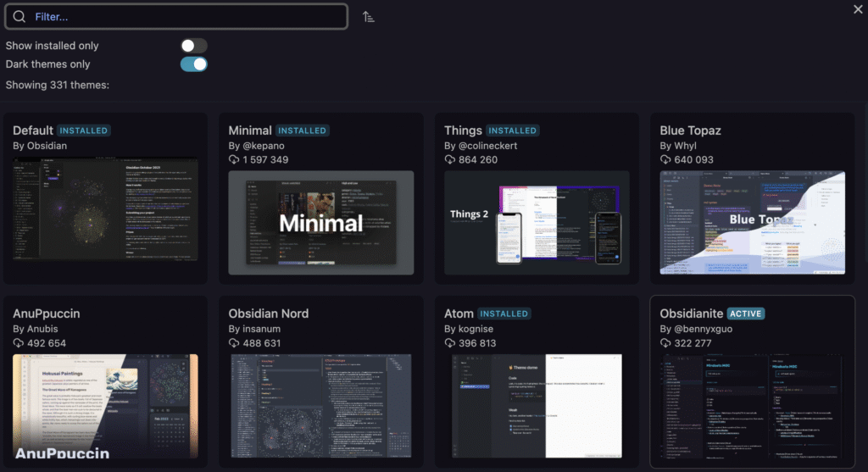Viewport: 868px width, 472px height.
Task: Click INSTALLED badge on Atom theme
Action: [x=504, y=314]
